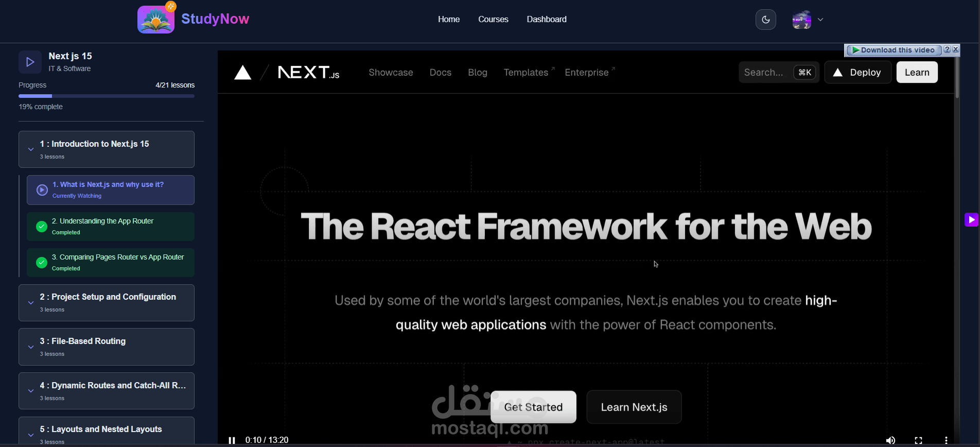Click green check icon on Comparing Pages Router lesson
Viewport: 980px width, 447px height.
(x=42, y=263)
